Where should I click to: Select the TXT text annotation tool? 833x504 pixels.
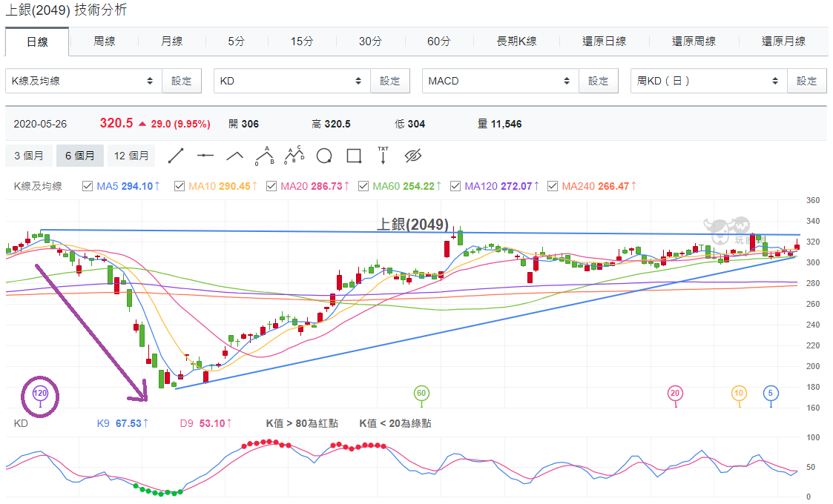tap(383, 155)
